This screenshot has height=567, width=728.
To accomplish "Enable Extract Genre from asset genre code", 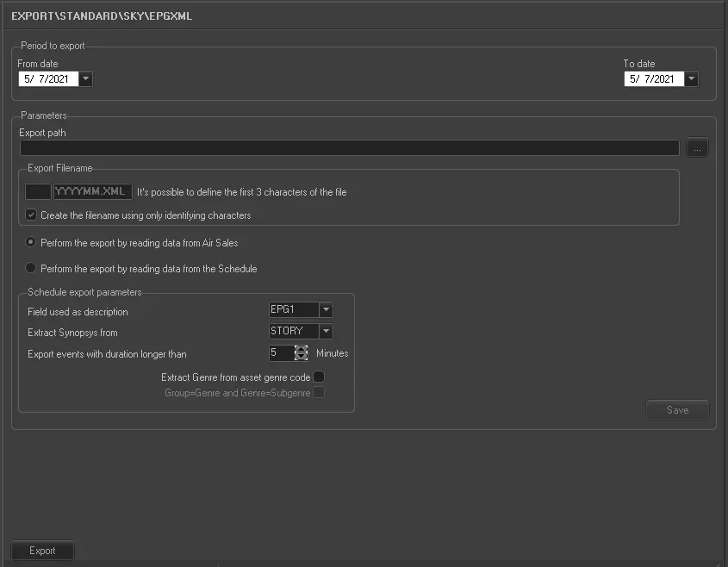I will click(319, 377).
